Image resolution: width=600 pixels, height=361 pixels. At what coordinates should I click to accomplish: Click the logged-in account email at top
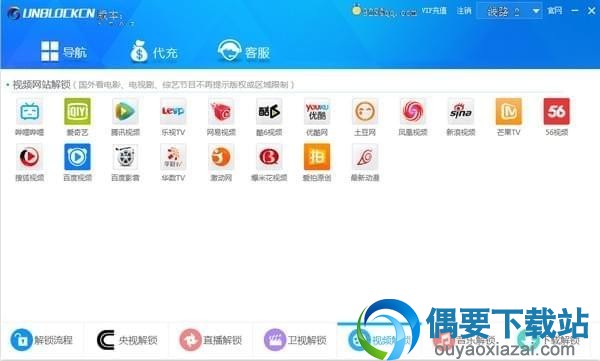[390, 12]
